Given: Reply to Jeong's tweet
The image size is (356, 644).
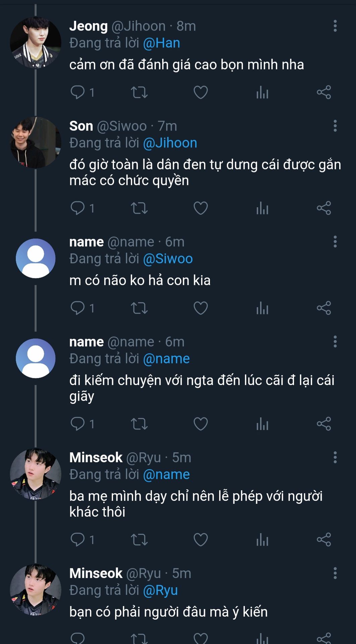Looking at the screenshot, I should point(78,92).
